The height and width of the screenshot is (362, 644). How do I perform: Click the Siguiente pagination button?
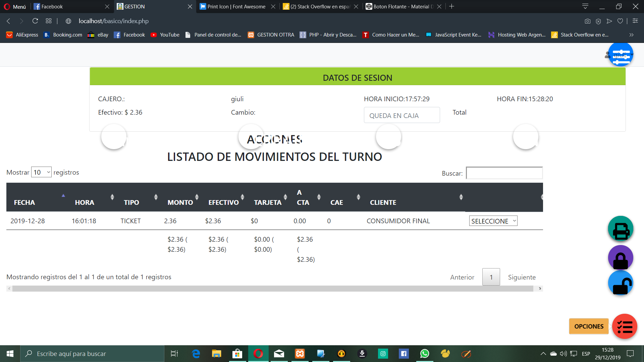click(522, 277)
